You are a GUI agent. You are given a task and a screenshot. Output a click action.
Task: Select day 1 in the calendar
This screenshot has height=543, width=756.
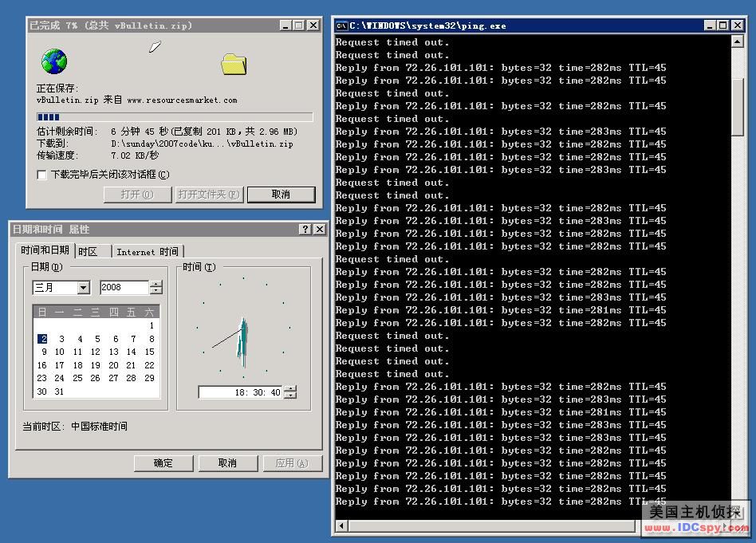point(151,325)
